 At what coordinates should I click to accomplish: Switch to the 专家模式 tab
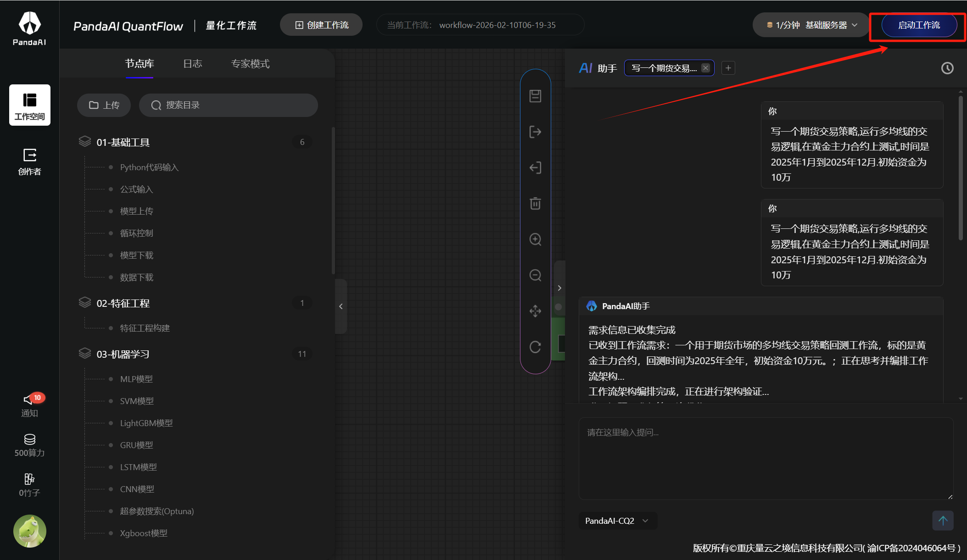click(250, 64)
